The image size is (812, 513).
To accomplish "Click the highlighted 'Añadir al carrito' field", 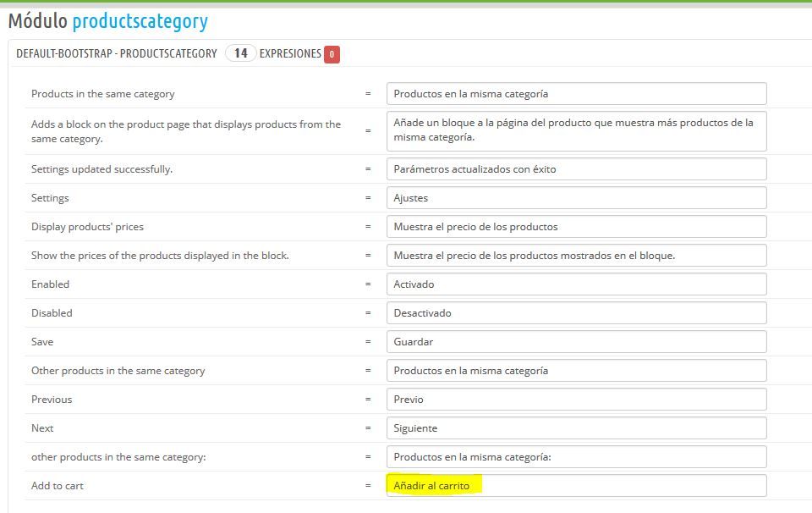I will (x=576, y=486).
